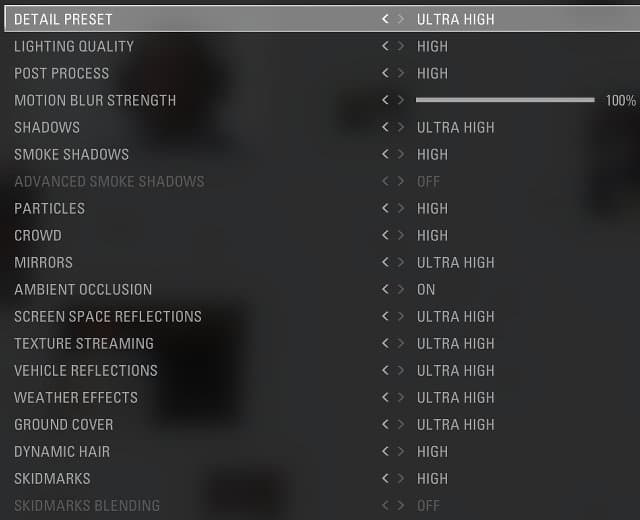Raise Crowd quality with right arrow
This screenshot has height=520, width=640.
tap(401, 235)
